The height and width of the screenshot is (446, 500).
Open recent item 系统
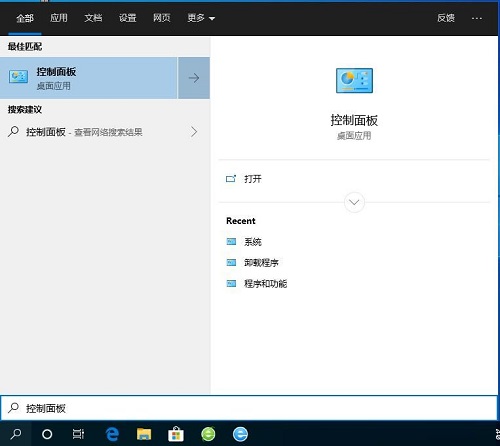[253, 242]
